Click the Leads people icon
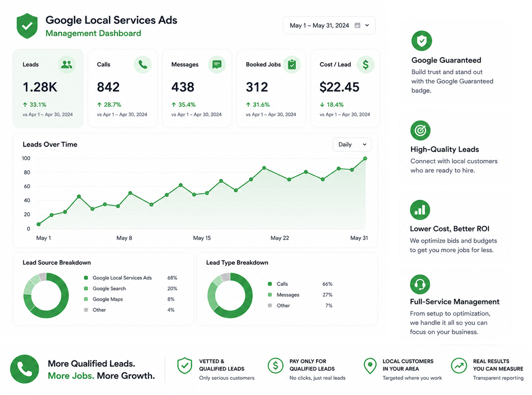532x395 pixels. point(66,64)
